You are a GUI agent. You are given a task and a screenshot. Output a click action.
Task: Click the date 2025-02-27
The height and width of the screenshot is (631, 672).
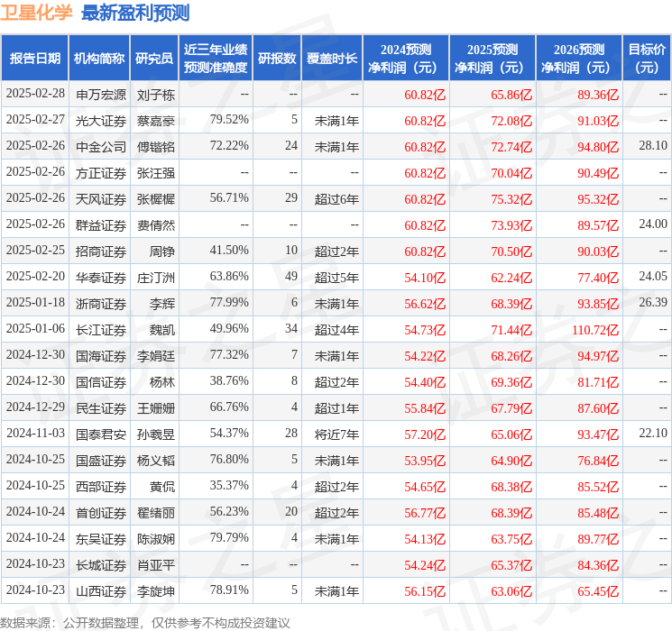35,119
